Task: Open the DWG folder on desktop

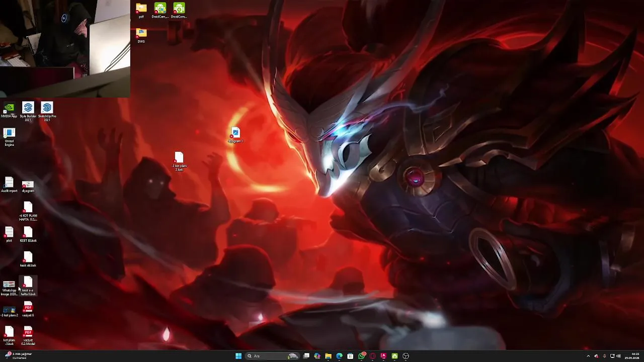Action: tap(141, 35)
